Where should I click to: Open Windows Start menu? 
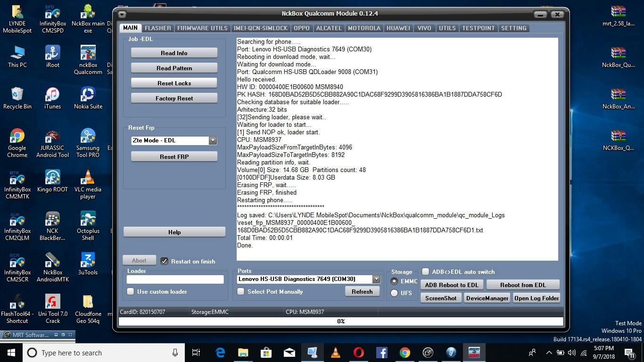(11, 353)
